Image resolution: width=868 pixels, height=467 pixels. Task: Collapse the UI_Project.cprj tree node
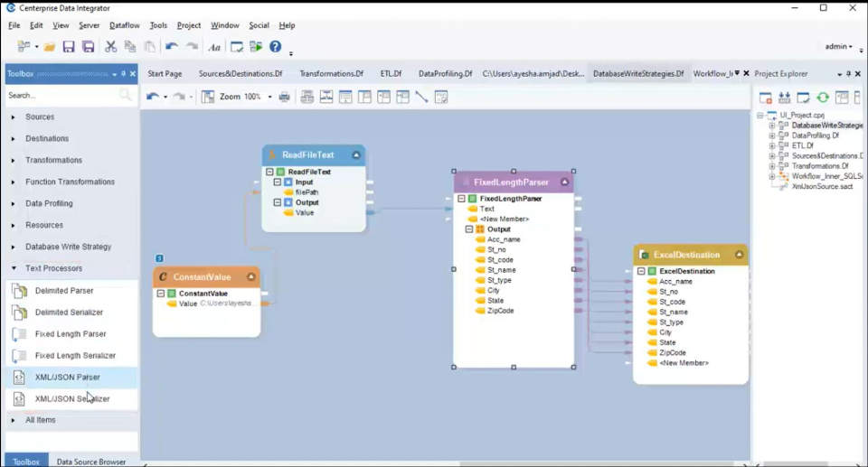[760, 115]
